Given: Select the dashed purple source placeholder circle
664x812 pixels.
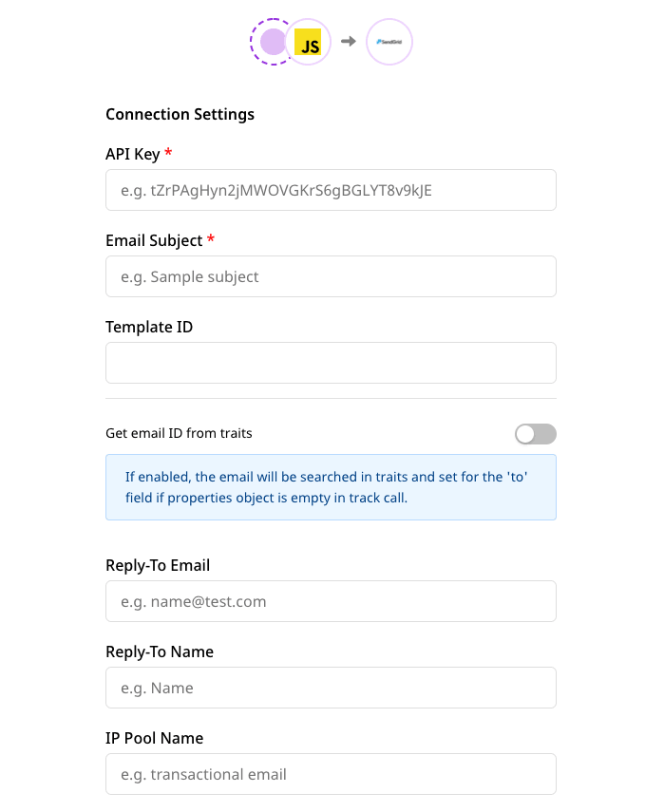Looking at the screenshot, I should pos(275,42).
